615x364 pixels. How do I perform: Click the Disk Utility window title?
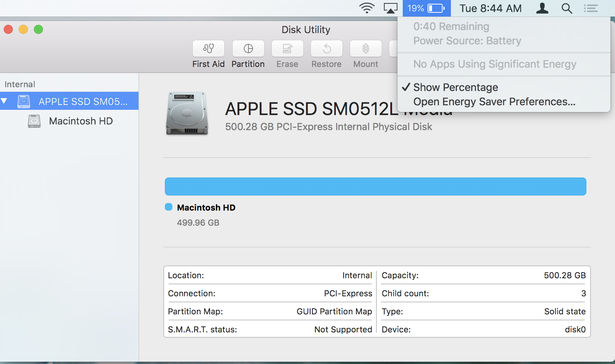[x=306, y=29]
